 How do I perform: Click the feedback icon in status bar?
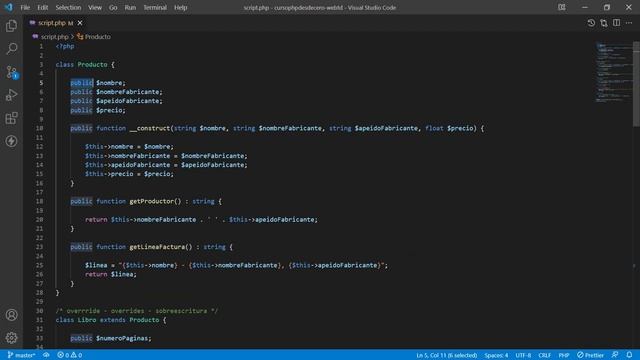[615, 355]
